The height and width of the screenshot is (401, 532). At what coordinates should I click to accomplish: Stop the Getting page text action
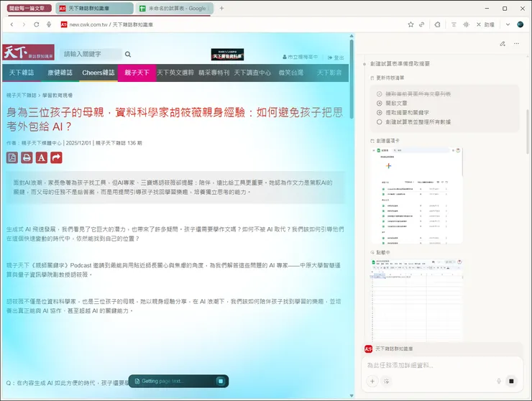(221, 381)
